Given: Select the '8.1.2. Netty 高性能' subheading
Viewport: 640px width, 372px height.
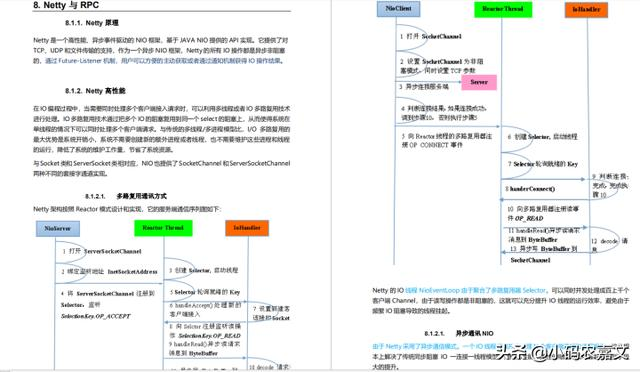Looking at the screenshot, I should click(x=95, y=91).
